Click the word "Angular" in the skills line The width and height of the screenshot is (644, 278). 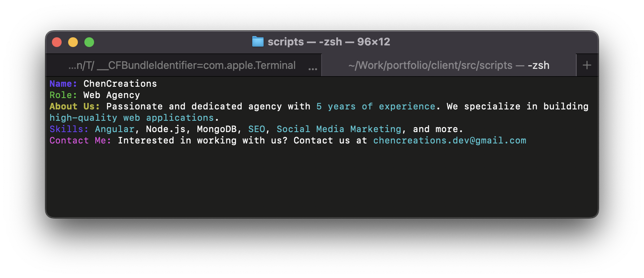114,129
